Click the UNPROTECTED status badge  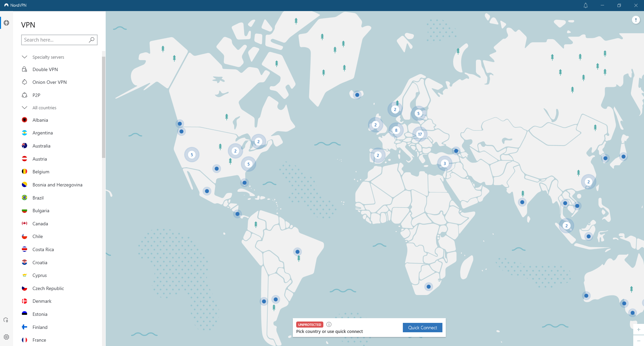(x=310, y=325)
